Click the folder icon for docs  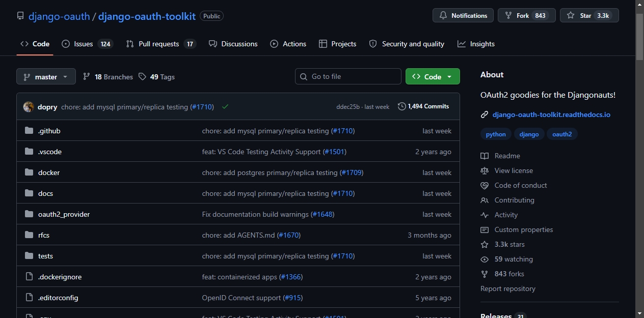click(x=29, y=193)
